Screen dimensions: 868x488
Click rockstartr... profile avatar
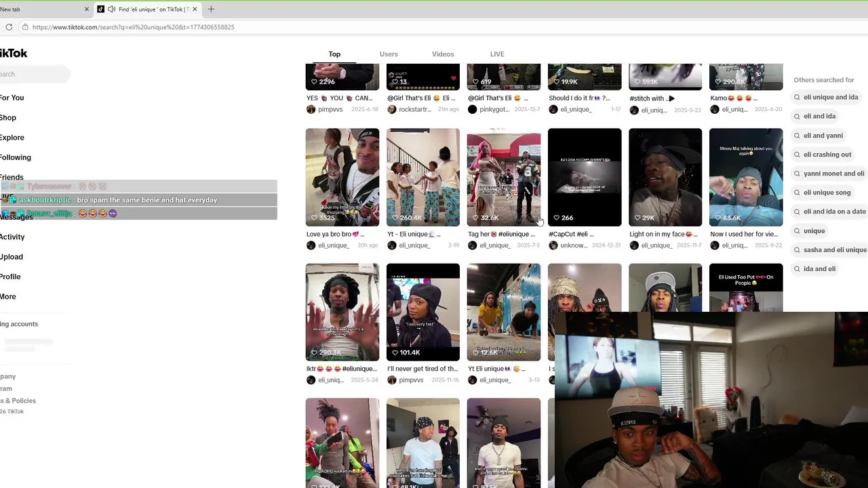(x=391, y=110)
